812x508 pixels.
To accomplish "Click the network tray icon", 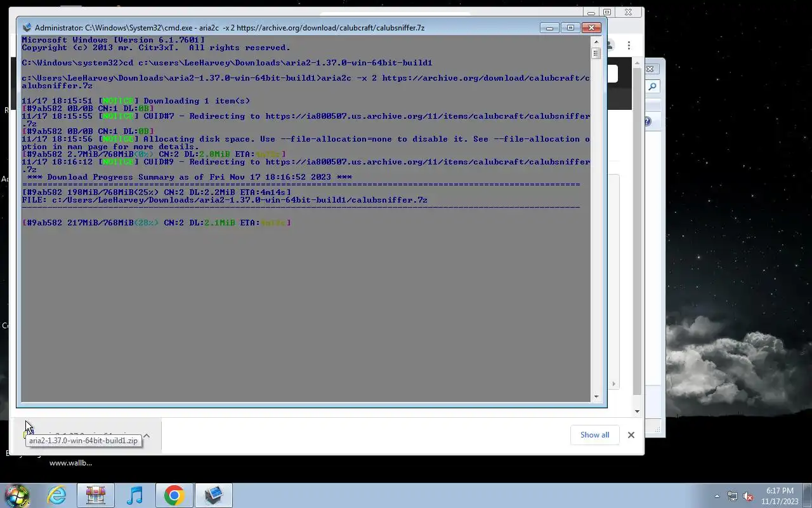I will tap(732, 496).
